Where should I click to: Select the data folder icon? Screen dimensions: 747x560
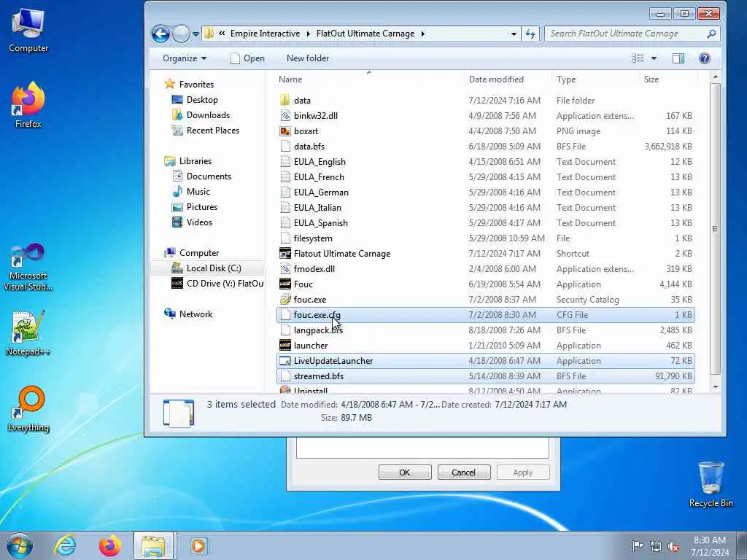click(285, 100)
